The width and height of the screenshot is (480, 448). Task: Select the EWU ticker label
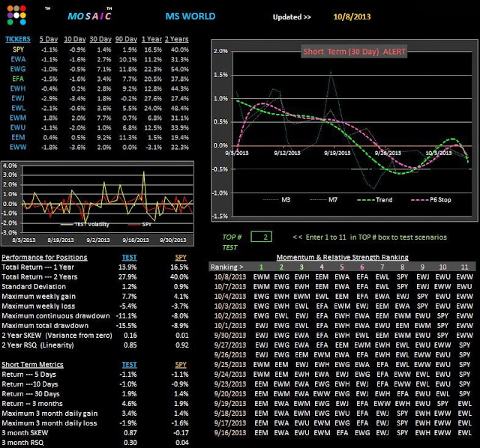click(x=18, y=128)
